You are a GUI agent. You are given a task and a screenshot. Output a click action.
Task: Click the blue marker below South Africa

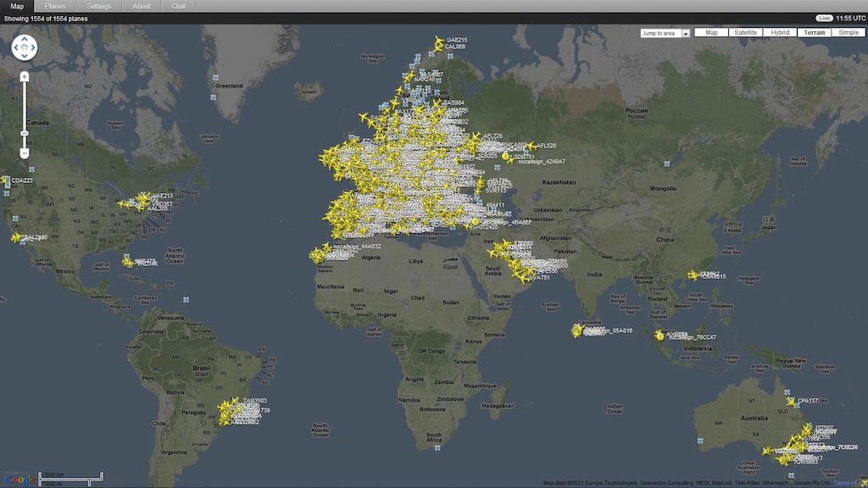[437, 448]
